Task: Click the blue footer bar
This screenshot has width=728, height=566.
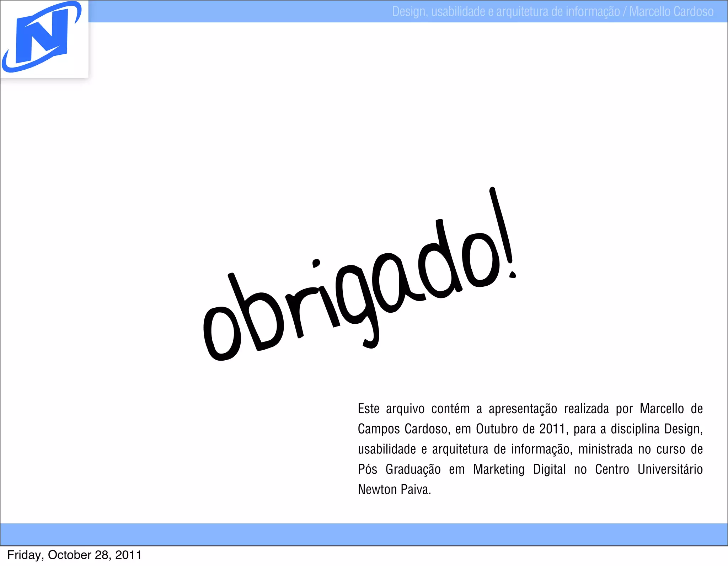Action: pos(364,534)
